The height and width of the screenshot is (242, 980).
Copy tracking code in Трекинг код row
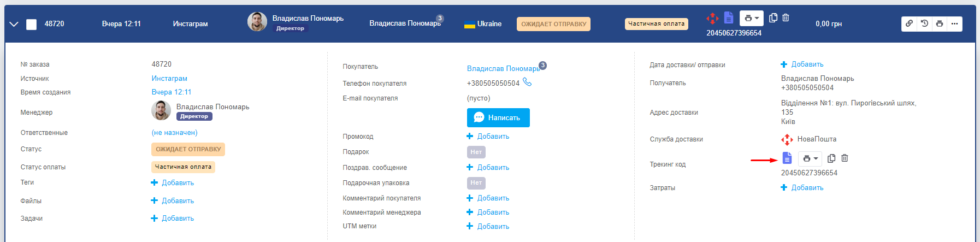tap(831, 158)
